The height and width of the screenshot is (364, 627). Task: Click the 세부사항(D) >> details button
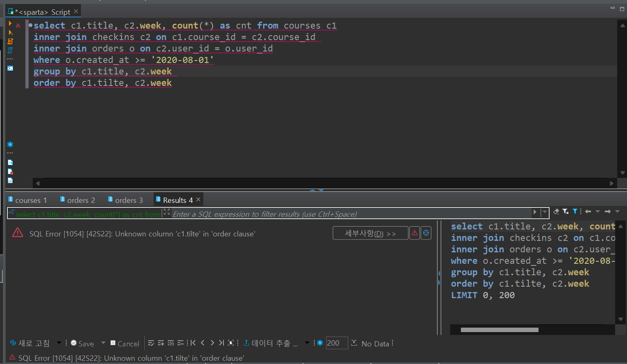pos(370,233)
